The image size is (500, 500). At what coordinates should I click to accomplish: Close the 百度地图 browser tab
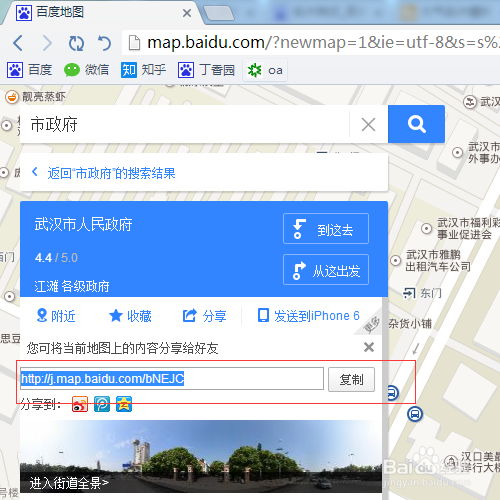pos(187,13)
